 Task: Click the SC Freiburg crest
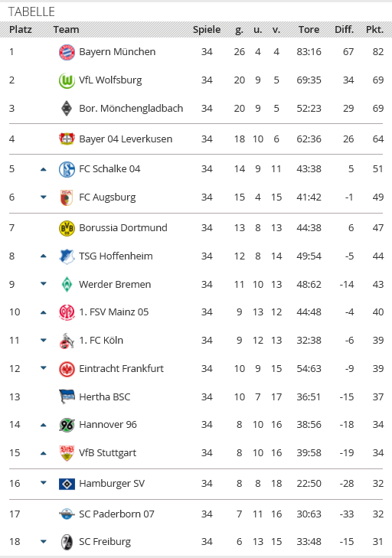coord(67,542)
